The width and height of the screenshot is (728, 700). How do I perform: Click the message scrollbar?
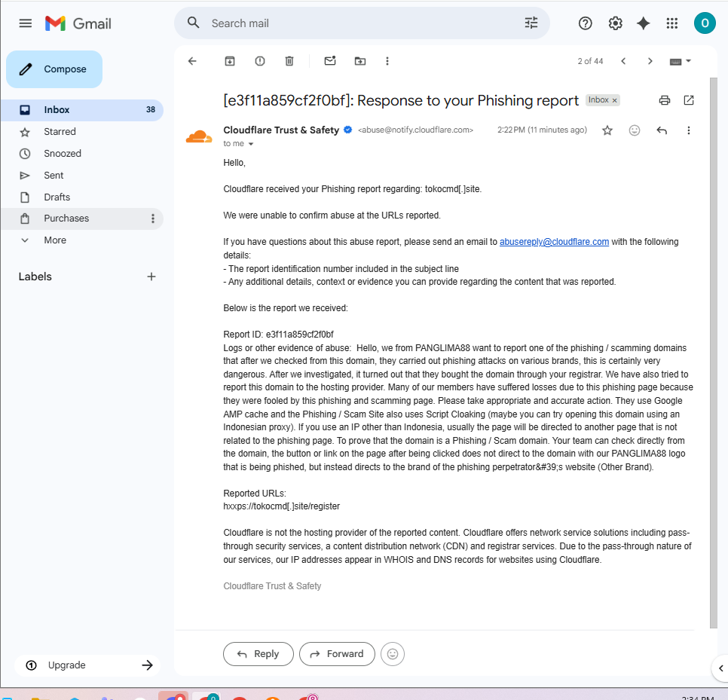(714, 353)
